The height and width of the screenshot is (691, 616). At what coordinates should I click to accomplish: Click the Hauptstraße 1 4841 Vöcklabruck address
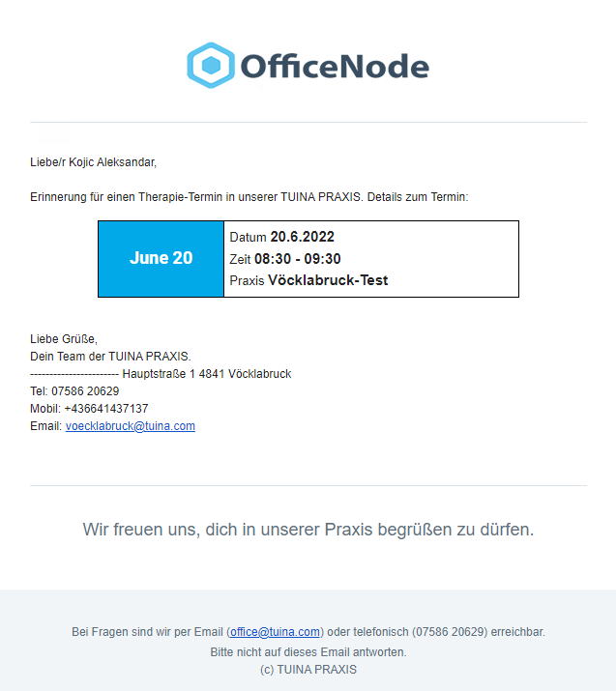pos(206,374)
